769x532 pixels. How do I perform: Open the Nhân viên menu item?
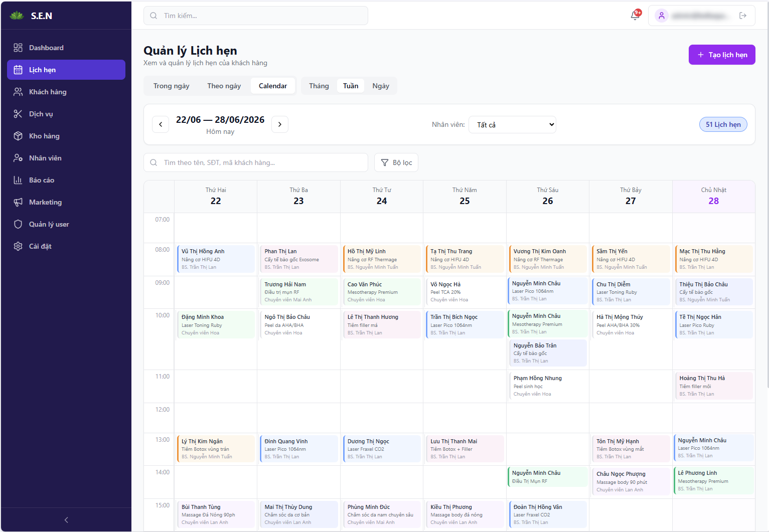tap(66, 158)
